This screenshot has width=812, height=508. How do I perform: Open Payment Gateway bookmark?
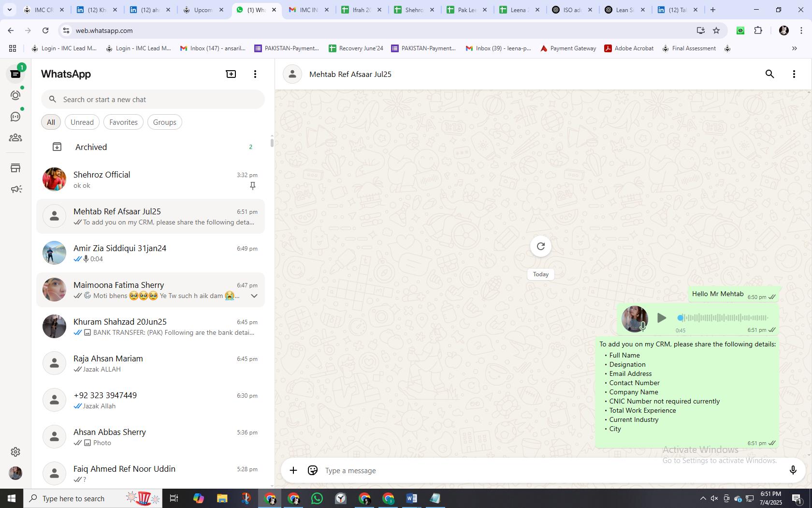(568, 48)
